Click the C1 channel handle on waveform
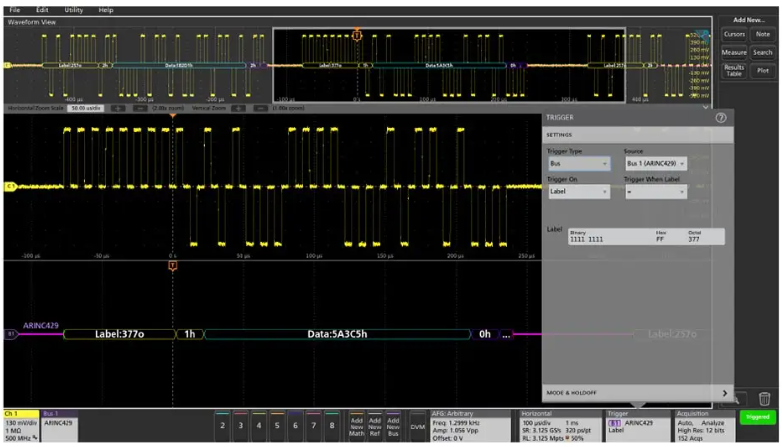Screen dimensions: 782x447 9,187
